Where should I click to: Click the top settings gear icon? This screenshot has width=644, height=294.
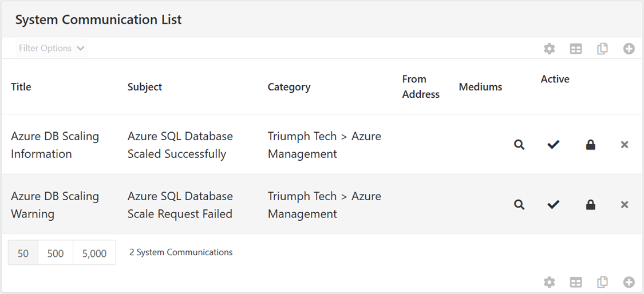(x=549, y=49)
